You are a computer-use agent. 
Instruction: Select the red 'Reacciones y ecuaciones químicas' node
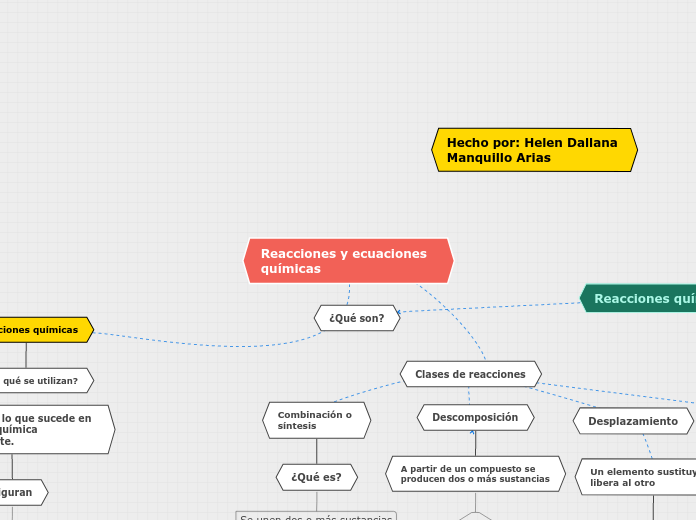pos(348,261)
